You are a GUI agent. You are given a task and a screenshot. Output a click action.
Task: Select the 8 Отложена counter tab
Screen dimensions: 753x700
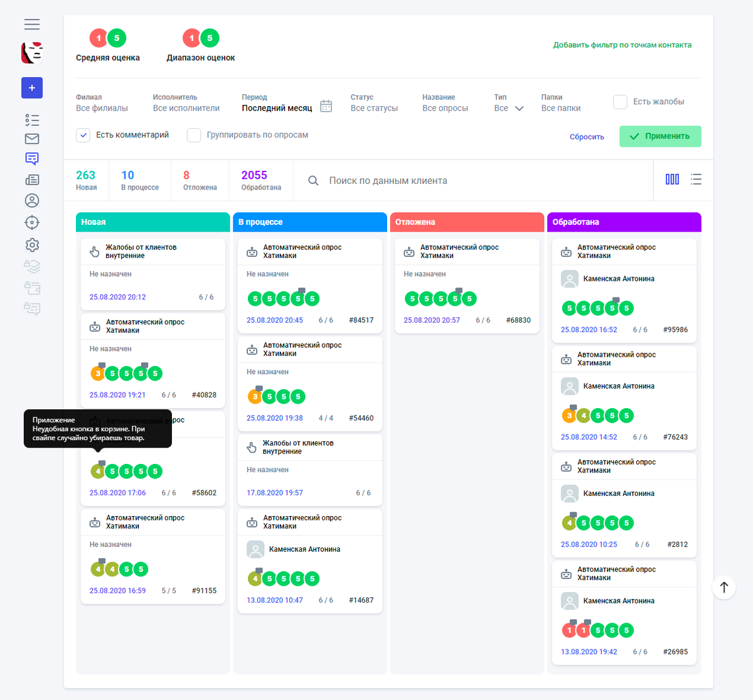200,180
